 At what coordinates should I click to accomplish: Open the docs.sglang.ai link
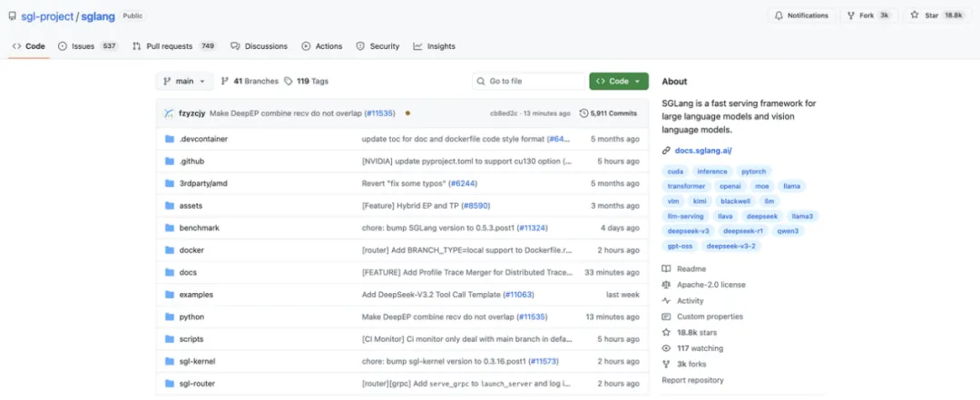pyautogui.click(x=703, y=151)
